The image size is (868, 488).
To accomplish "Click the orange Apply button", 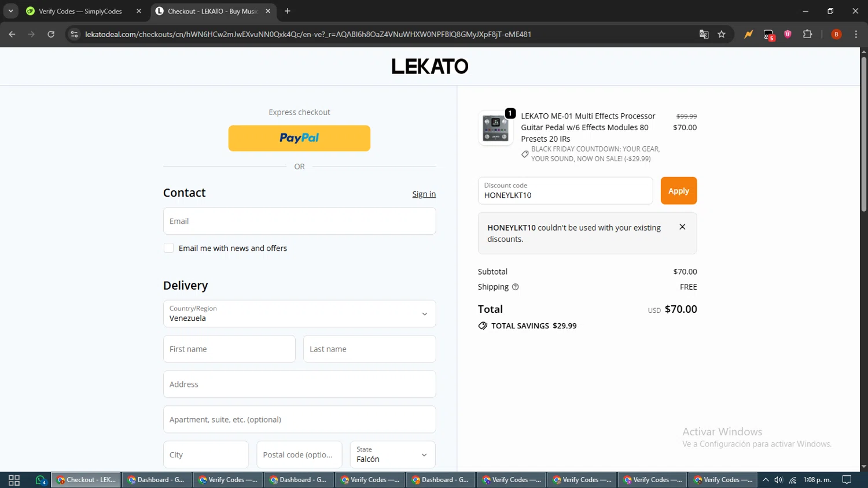I will 679,191.
